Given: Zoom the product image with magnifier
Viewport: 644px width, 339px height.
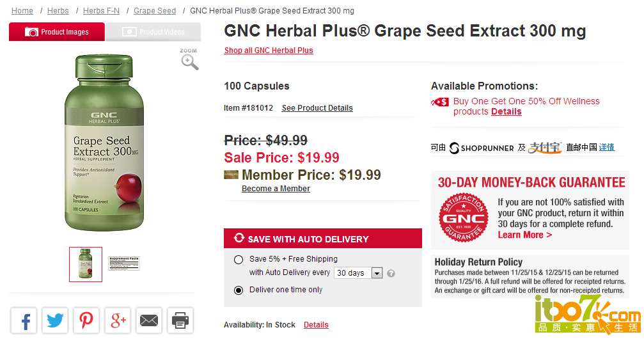Looking at the screenshot, I should (x=189, y=59).
